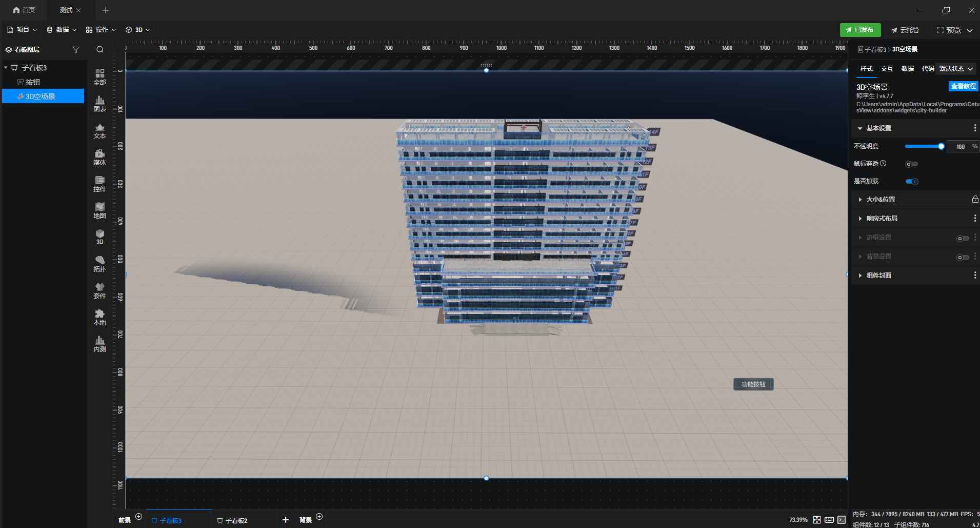980x528 pixels.
Task: Click the plus circle beside 背景
Action: pyautogui.click(x=319, y=517)
